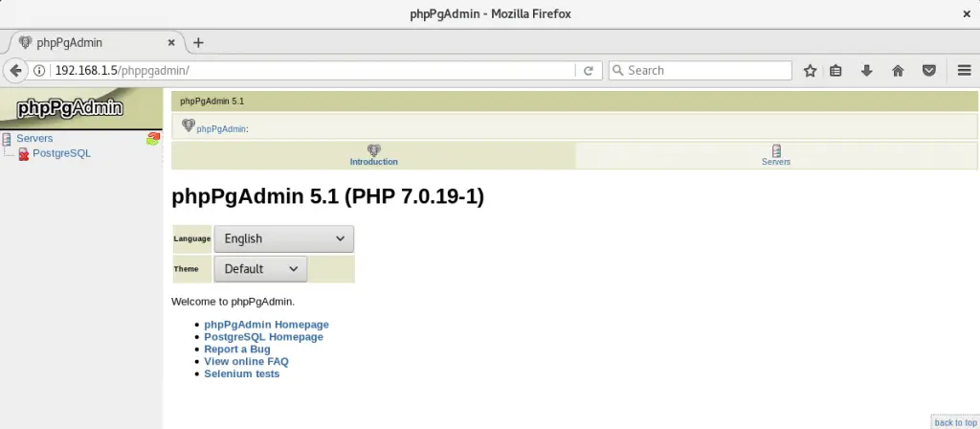Bookmark this page with the star icon

click(810, 71)
